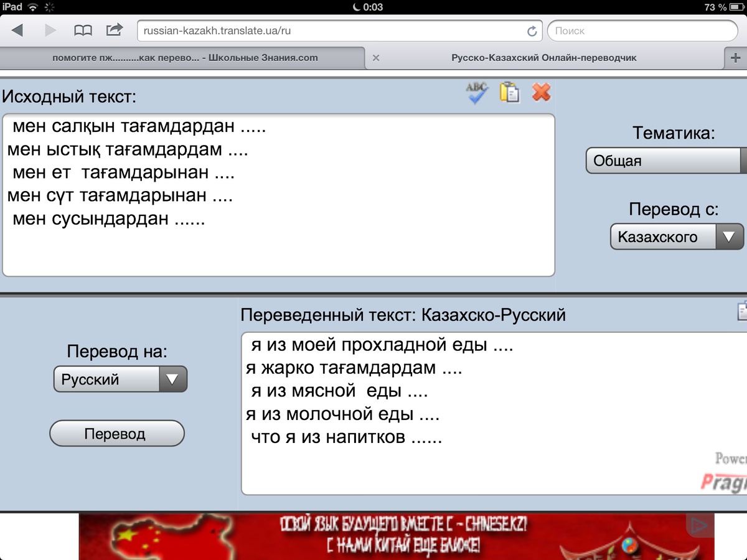This screenshot has height=560, width=747.
Task: Tap the Chinese.kz advertisement banner
Action: 396,536
